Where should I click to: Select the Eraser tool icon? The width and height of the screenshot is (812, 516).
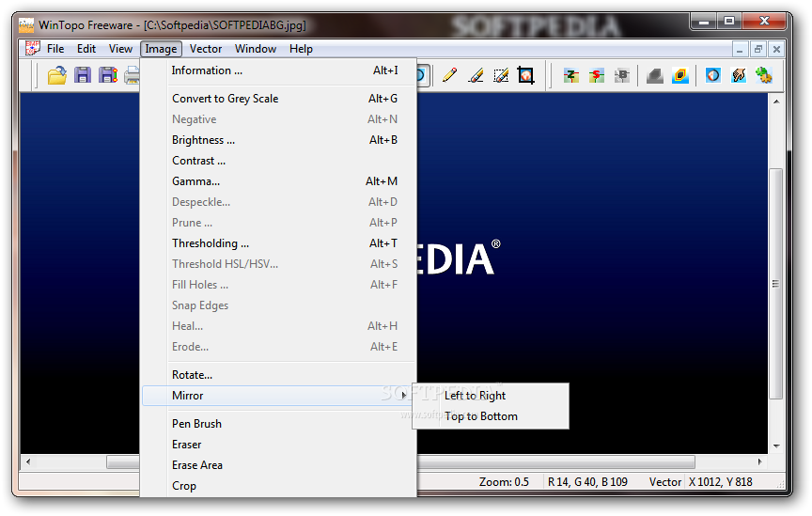click(476, 75)
